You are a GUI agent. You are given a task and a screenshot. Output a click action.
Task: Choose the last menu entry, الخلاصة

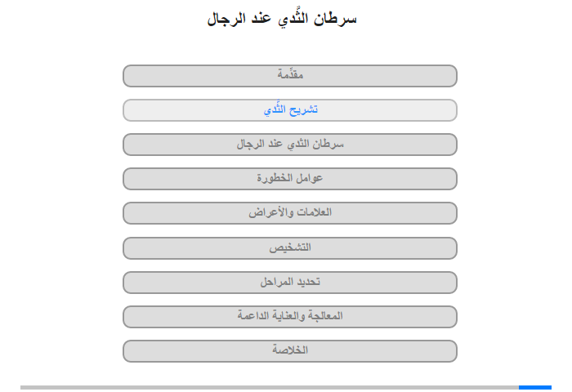point(290,351)
